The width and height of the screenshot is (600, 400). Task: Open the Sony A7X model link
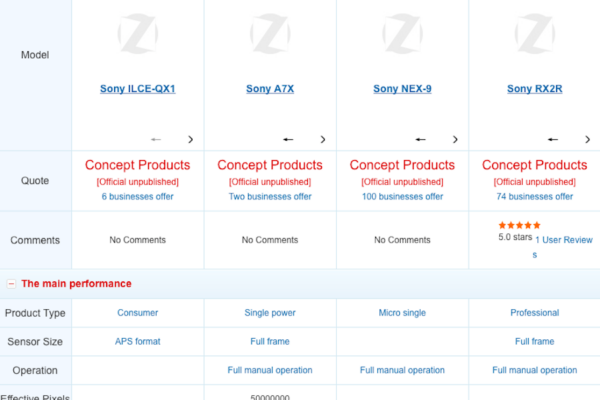(270, 89)
